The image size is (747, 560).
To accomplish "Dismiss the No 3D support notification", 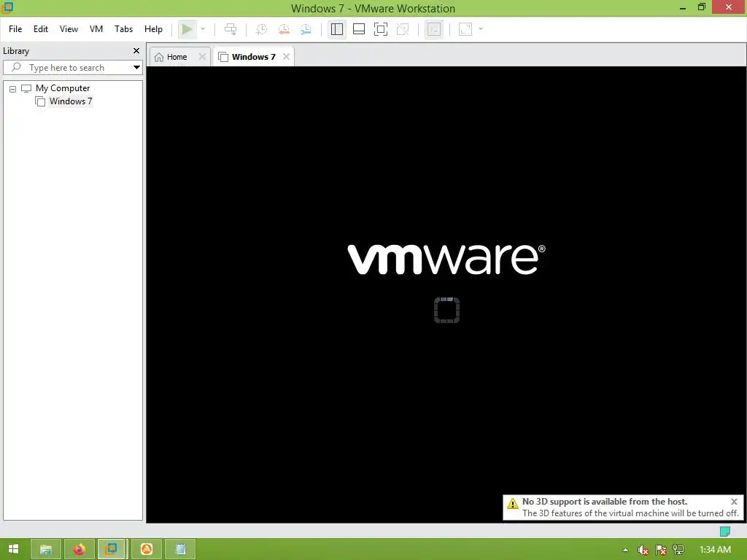I will (734, 502).
